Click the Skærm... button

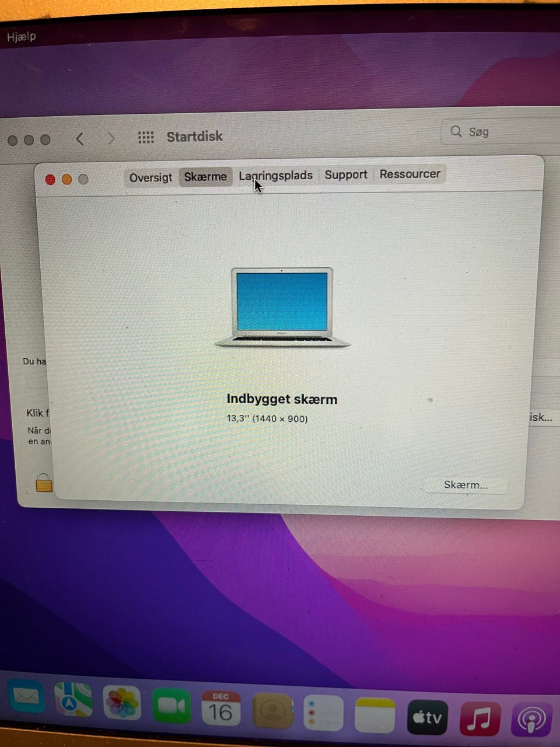(x=466, y=484)
